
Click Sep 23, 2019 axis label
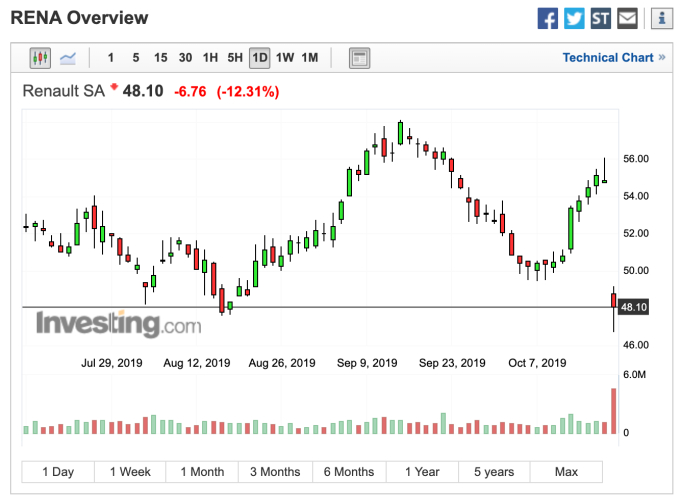(452, 363)
